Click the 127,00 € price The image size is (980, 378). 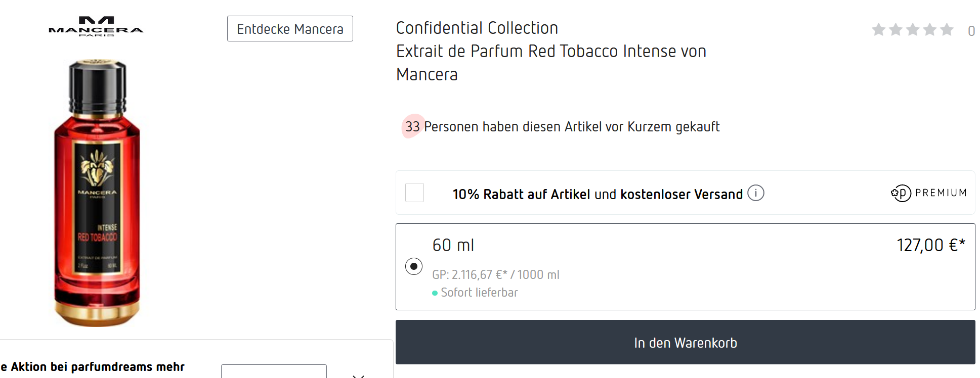[930, 245]
